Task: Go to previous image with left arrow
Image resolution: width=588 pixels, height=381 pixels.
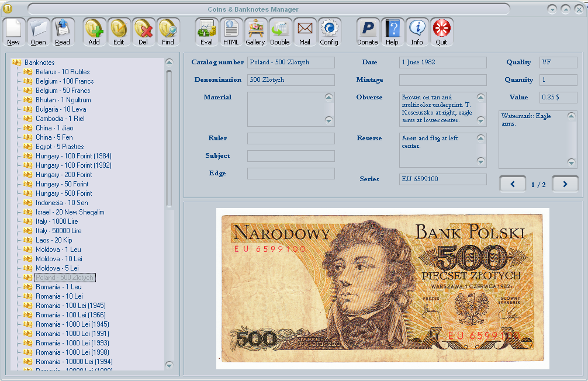Action: pos(513,184)
